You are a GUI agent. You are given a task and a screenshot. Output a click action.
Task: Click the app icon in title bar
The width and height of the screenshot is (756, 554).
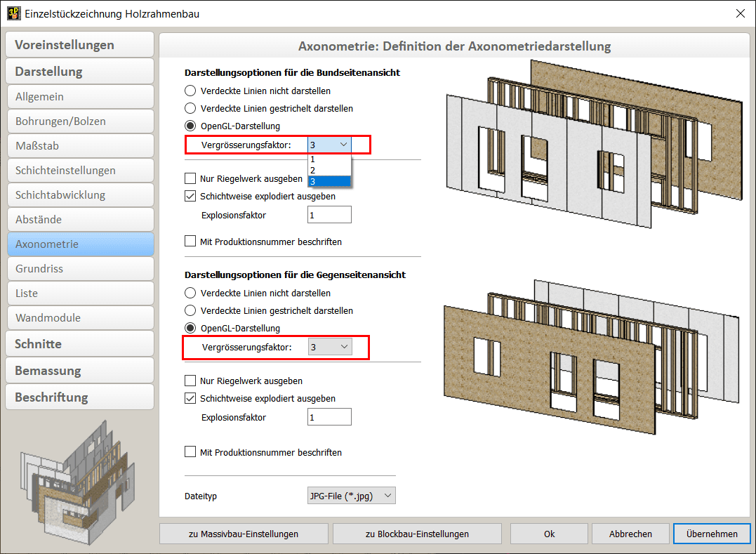coord(13,13)
